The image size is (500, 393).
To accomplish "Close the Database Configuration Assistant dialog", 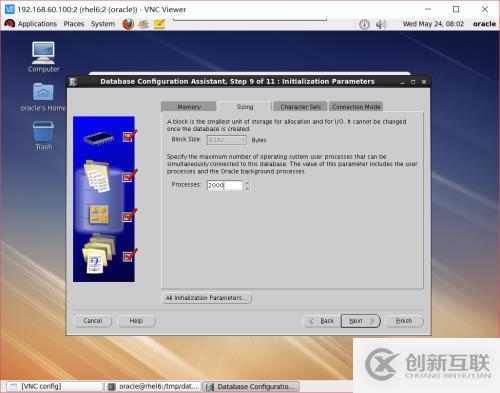I will pyautogui.click(x=424, y=82).
